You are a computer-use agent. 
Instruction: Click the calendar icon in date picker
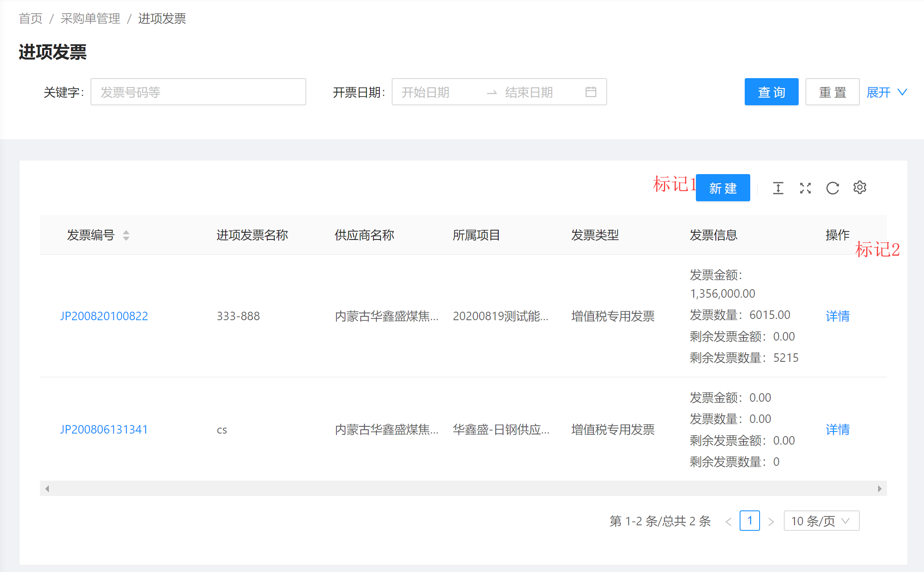(591, 92)
